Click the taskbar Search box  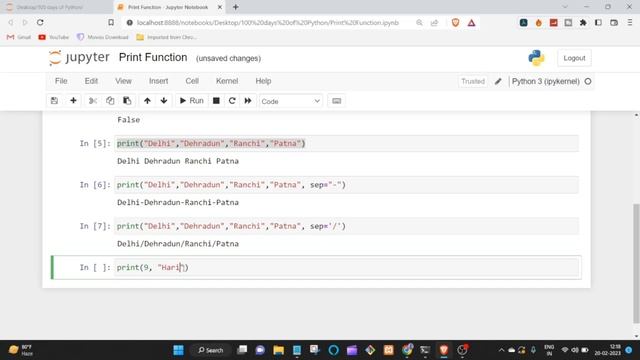pyautogui.click(x=211, y=350)
